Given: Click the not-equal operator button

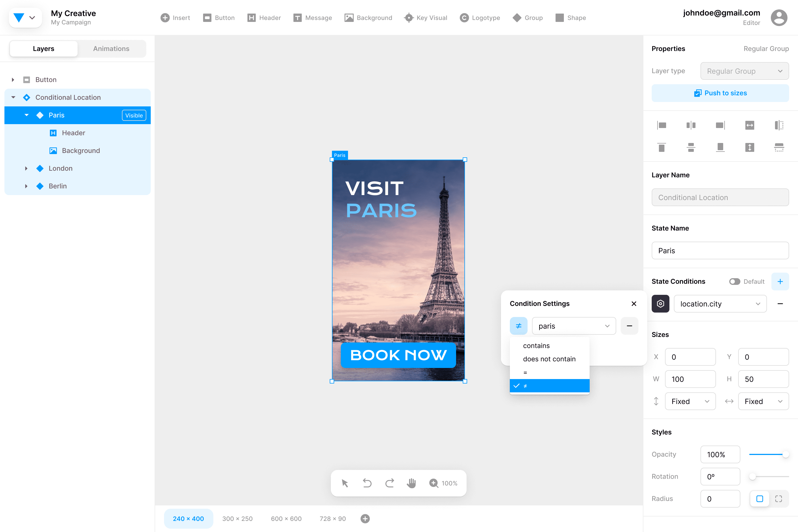Looking at the screenshot, I should tap(518, 326).
